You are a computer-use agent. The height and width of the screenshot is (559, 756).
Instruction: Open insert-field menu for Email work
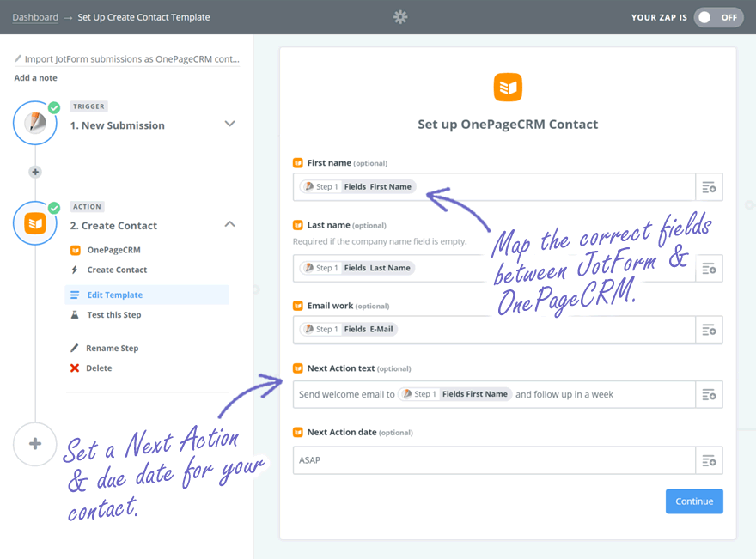(709, 330)
